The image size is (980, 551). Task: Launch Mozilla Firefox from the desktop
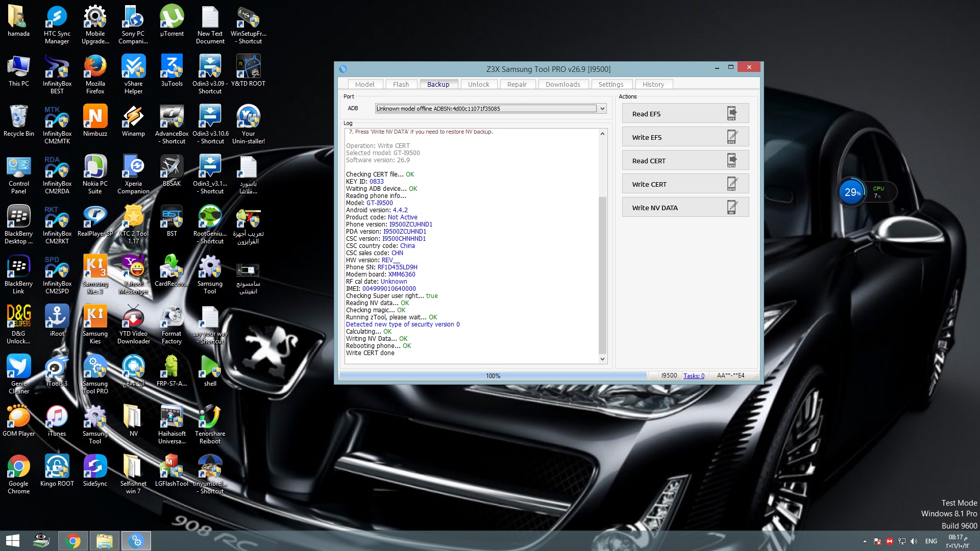pos(95,74)
